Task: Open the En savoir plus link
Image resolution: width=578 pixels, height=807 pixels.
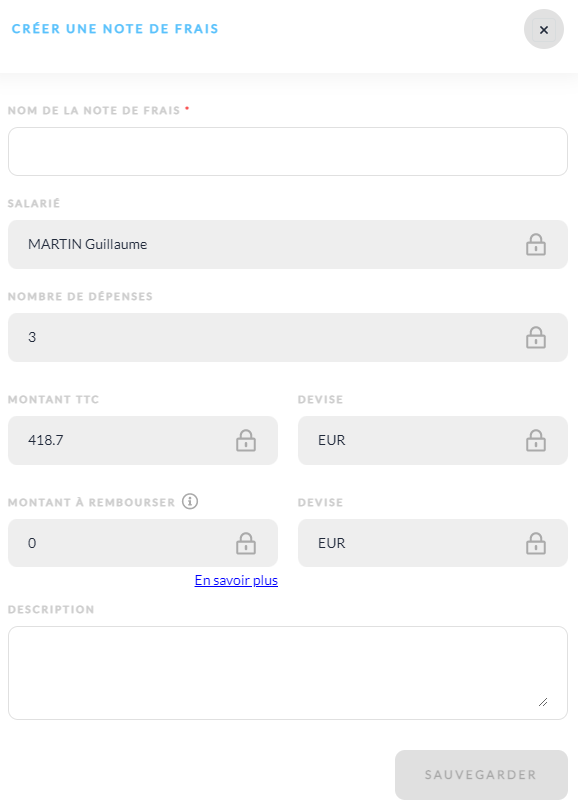Action: pos(236,580)
